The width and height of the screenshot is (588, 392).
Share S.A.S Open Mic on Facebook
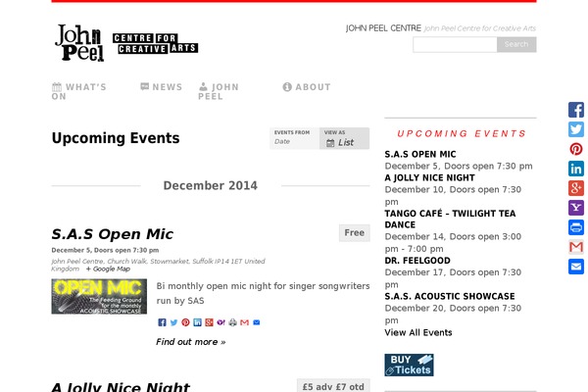point(162,322)
